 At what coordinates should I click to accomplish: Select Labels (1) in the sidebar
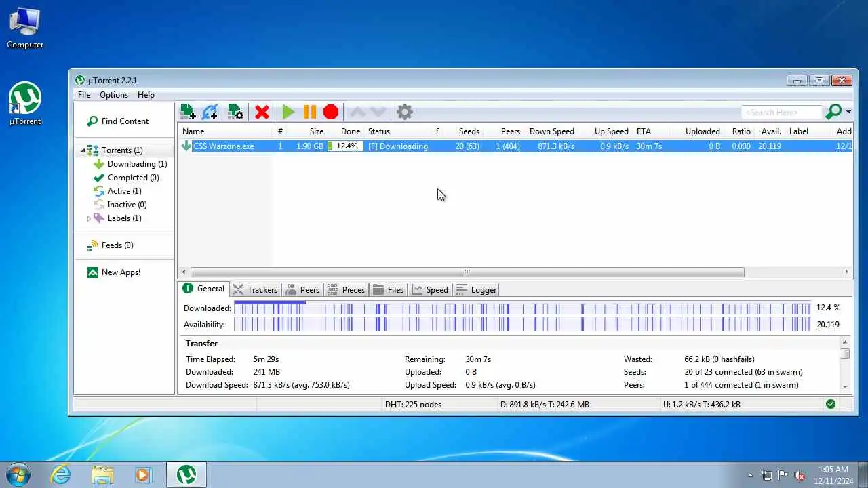tap(124, 218)
